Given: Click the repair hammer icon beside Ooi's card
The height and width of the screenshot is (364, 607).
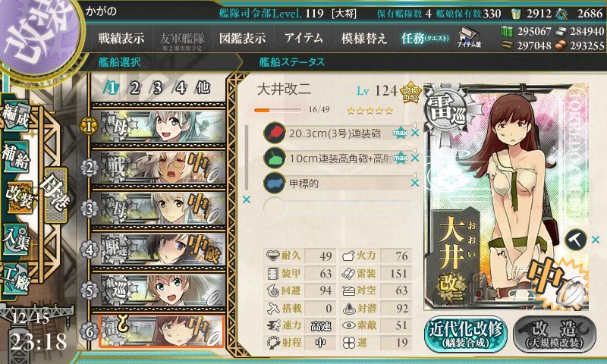Looking at the screenshot, I should 576,240.
